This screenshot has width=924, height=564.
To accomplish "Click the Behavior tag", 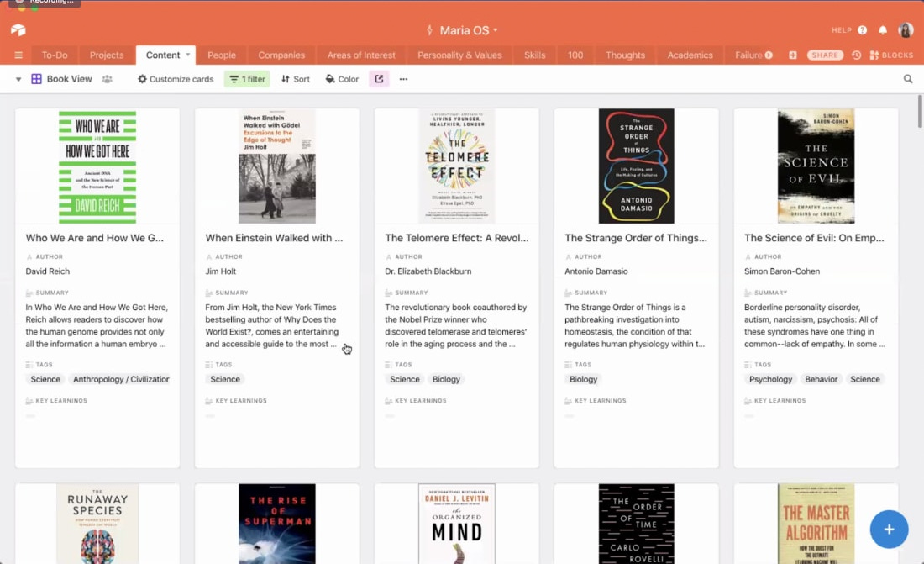I will pos(821,379).
